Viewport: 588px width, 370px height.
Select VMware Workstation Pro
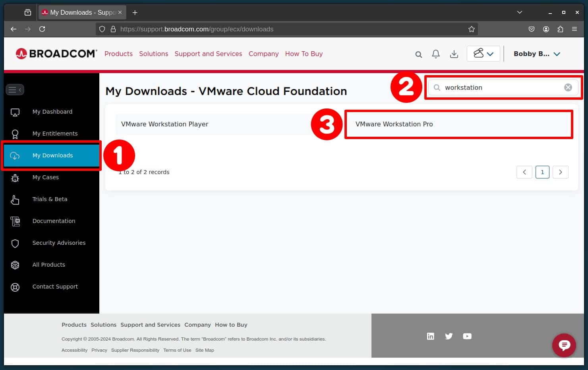tap(394, 124)
